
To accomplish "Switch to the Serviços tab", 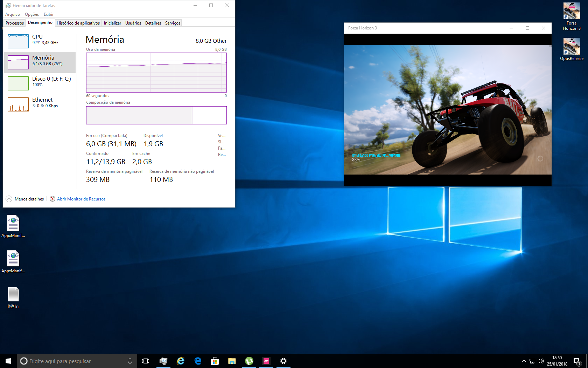I will pyautogui.click(x=173, y=23).
